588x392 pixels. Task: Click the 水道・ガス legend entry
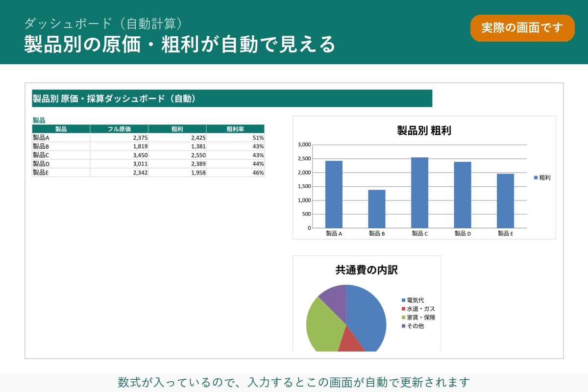(x=418, y=309)
